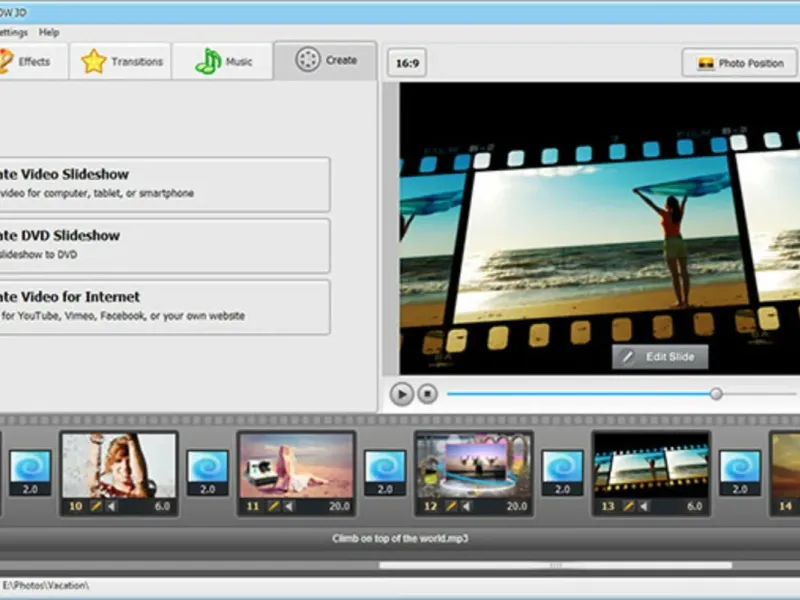Click the pencil edit icon on slide 12
The image size is (800, 600).
(451, 506)
